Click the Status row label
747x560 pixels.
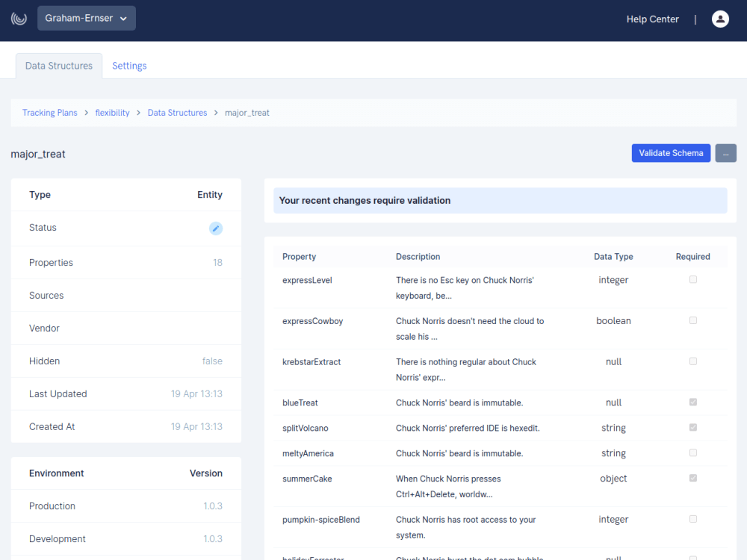[x=43, y=228]
